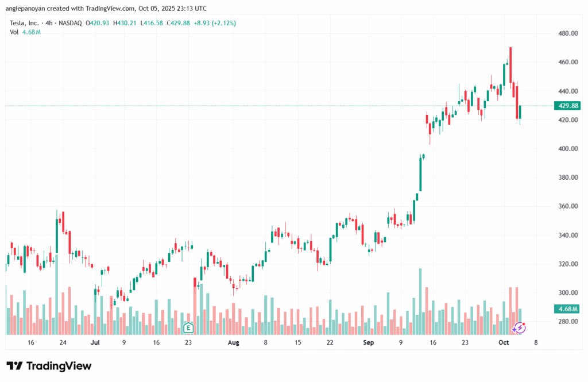Click the 'Sep' label on time axis
588x382 pixels.
[368, 342]
